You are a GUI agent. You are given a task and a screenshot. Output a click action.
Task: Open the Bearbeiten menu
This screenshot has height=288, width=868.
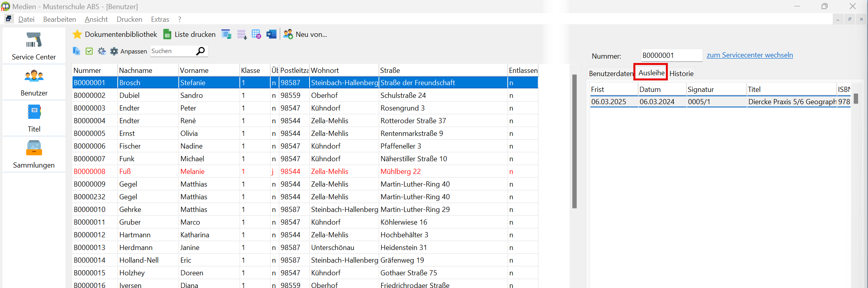click(59, 19)
